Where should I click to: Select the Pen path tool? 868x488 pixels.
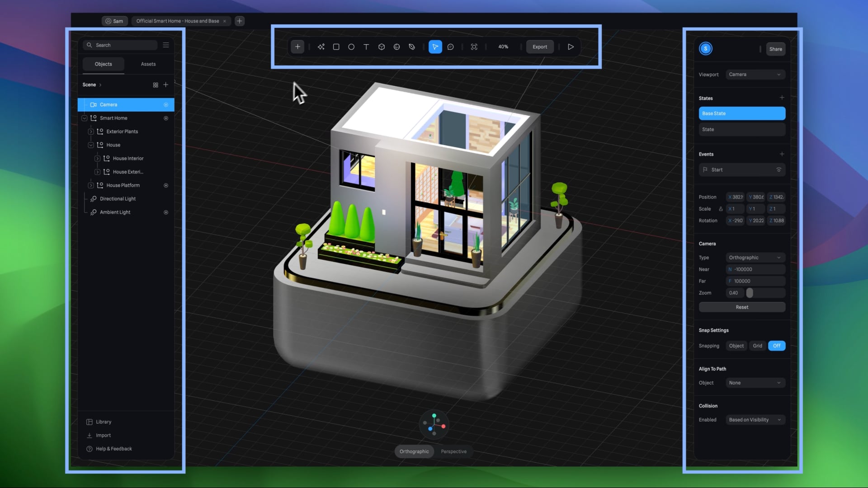[x=412, y=47]
